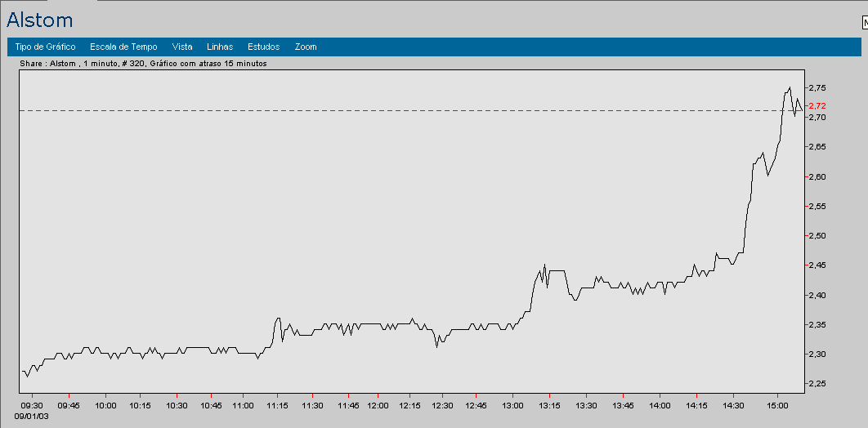Click the 11:00 time axis label
Screen dimensions: 868x428
pos(243,405)
